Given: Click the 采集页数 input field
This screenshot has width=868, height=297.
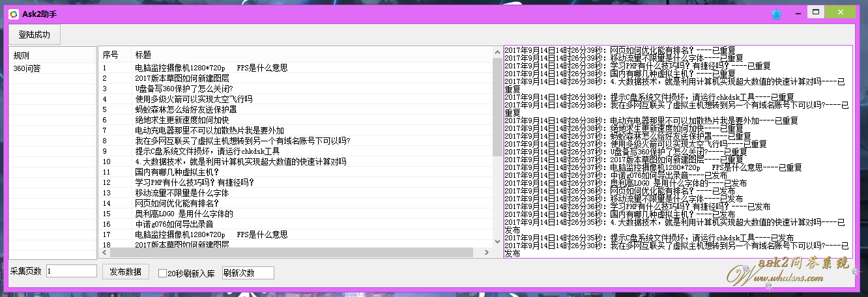Looking at the screenshot, I should tap(72, 271).
